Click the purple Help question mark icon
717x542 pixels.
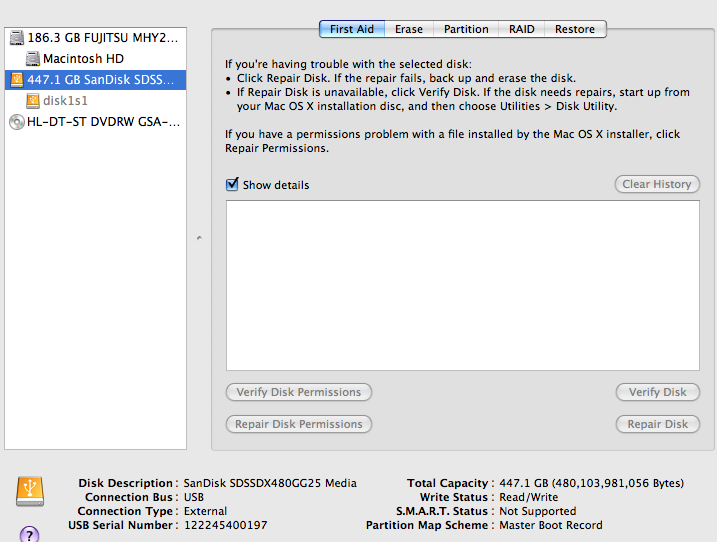[x=29, y=534]
